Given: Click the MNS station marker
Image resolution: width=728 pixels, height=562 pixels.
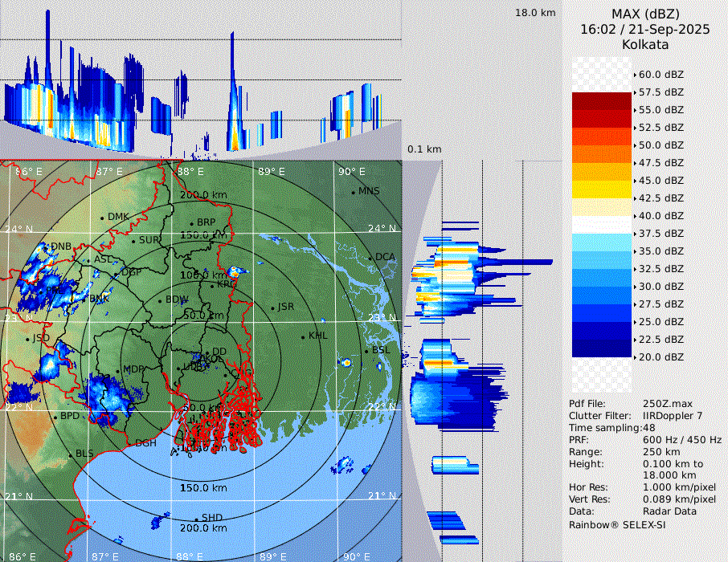Looking at the screenshot, I should (353, 192).
